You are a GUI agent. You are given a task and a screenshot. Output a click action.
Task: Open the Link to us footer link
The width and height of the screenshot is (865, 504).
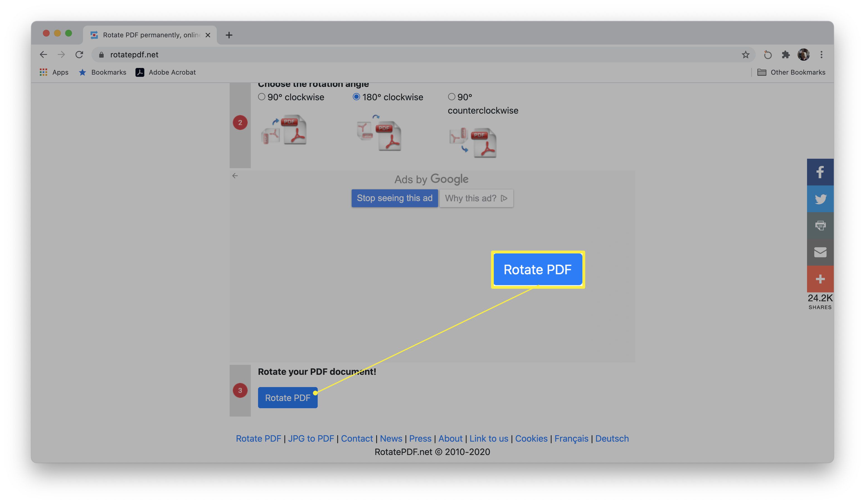[489, 439]
